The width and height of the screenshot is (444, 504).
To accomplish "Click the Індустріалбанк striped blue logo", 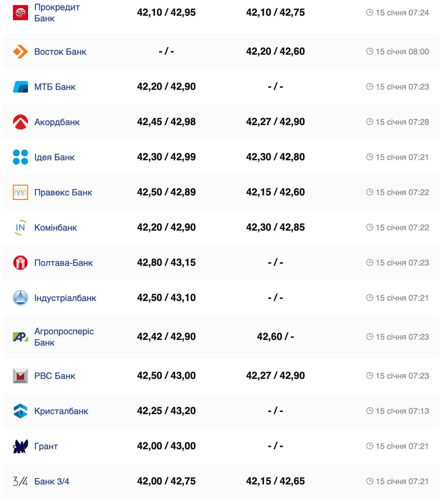I will (20, 298).
